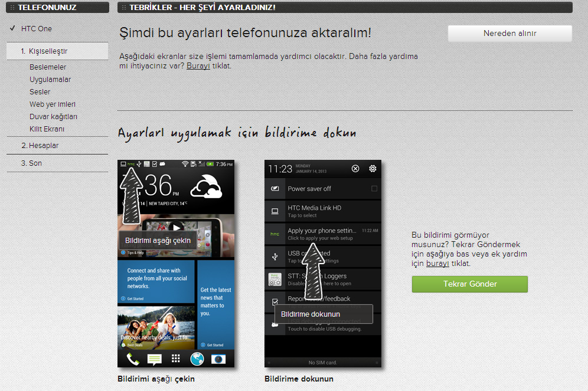Image resolution: width=588 pixels, height=391 pixels.
Task: Open the 1. Kişiselleştir section
Action: 57,51
